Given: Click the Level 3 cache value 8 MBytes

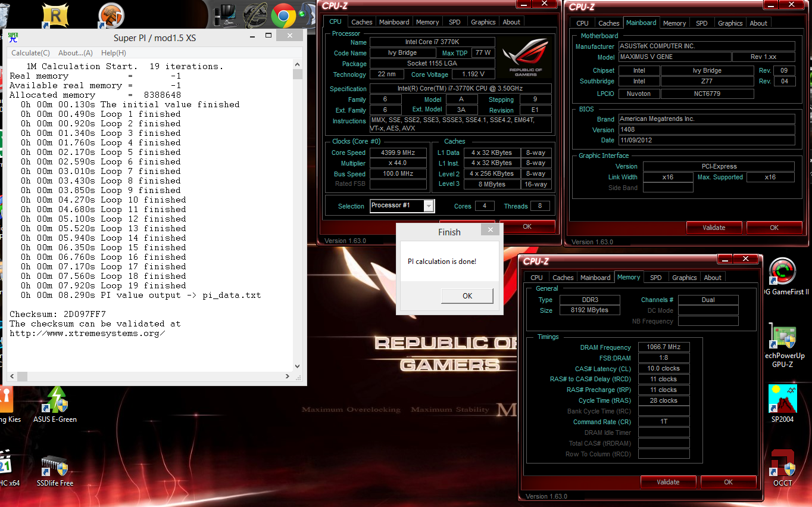Looking at the screenshot, I should pos(492,184).
